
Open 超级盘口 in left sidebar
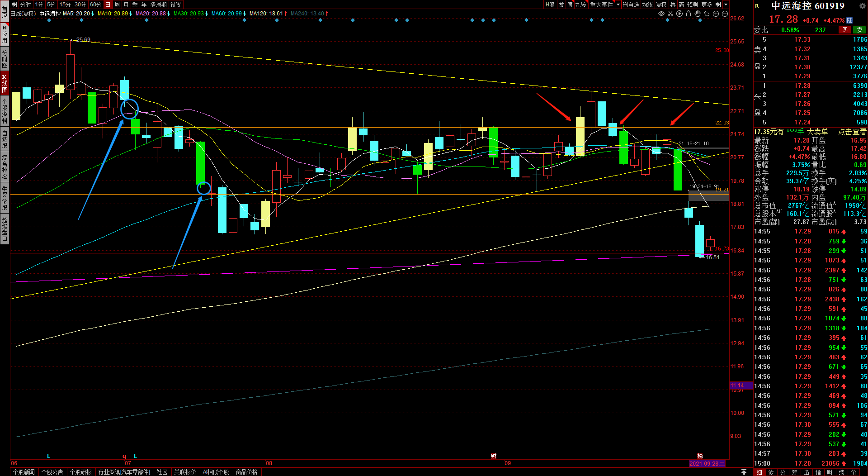click(x=5, y=229)
